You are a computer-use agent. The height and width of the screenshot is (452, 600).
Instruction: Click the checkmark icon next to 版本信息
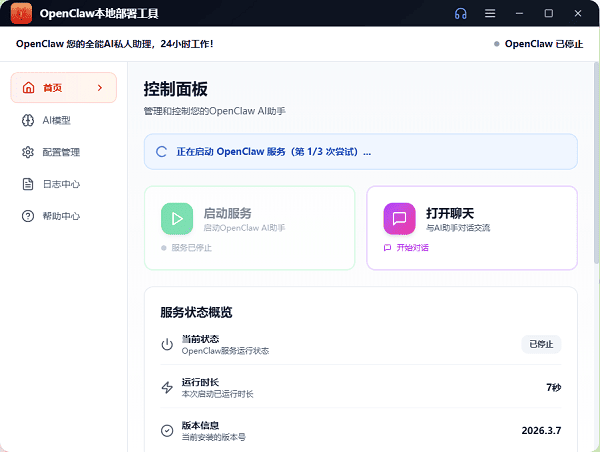click(167, 431)
